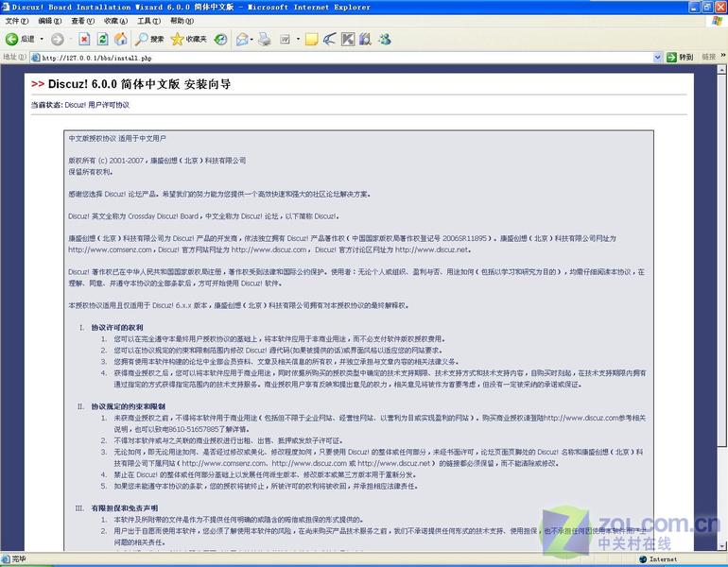
Task: Click the phone number 8610-51657885 text
Action: 194,429
